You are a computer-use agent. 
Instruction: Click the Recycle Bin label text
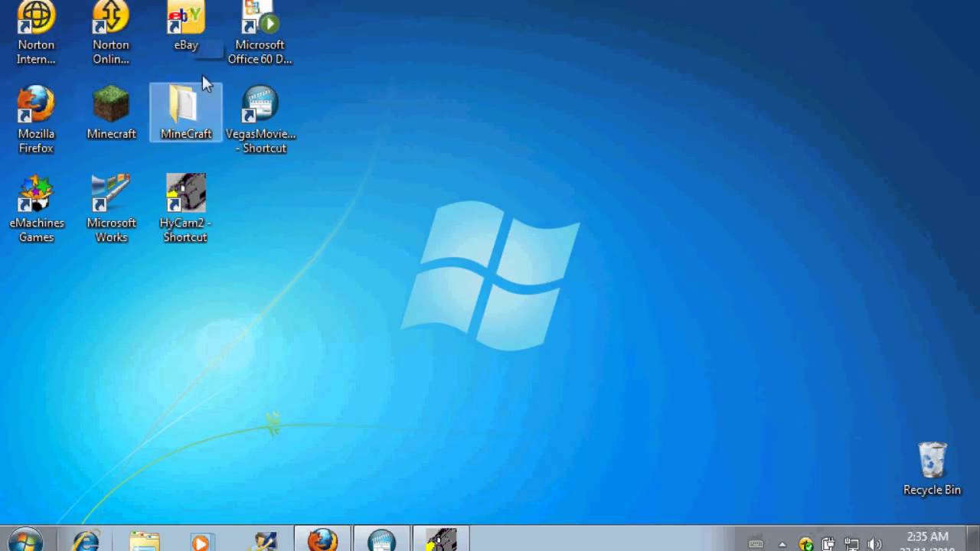pyautogui.click(x=932, y=491)
